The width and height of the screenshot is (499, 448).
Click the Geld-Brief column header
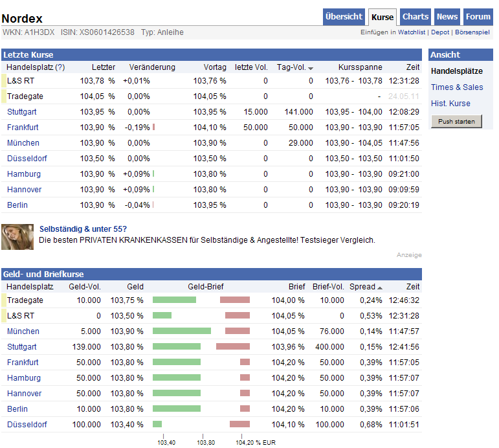point(206,287)
